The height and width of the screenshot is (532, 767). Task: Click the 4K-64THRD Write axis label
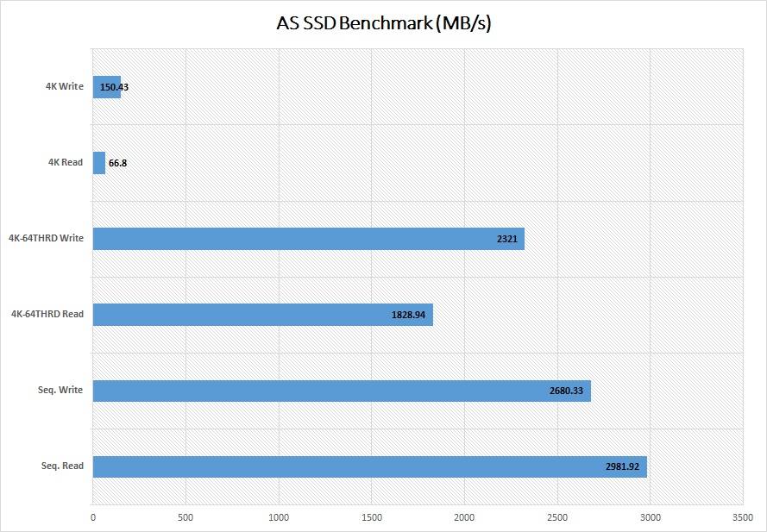click(x=46, y=238)
